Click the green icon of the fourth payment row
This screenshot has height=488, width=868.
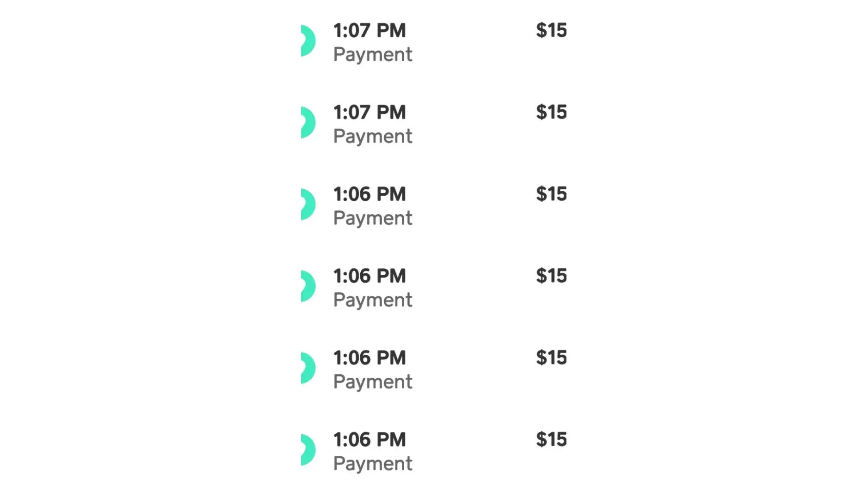[x=308, y=286]
